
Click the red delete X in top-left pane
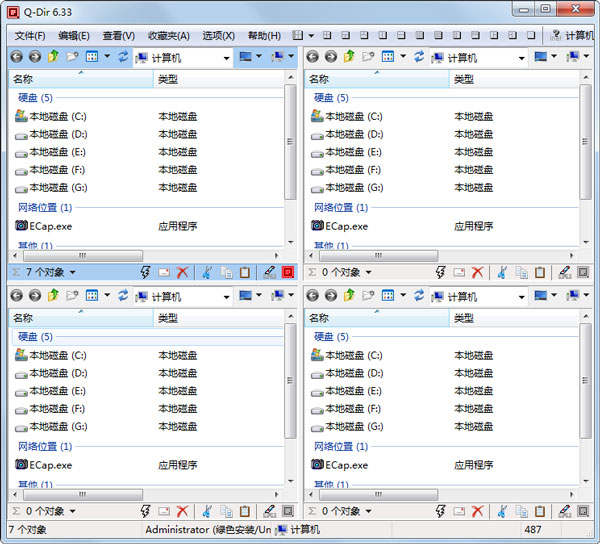click(x=182, y=272)
